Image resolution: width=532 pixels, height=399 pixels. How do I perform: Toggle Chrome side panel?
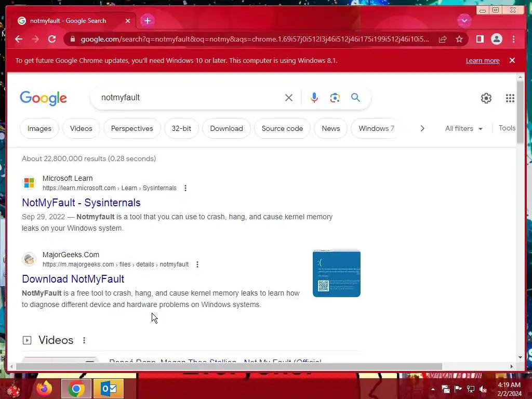[x=480, y=39]
